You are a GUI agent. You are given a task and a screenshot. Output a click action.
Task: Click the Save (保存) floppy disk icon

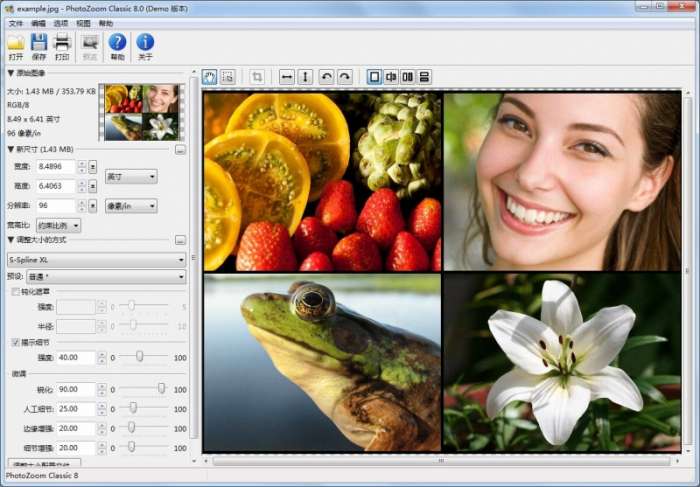(x=39, y=43)
